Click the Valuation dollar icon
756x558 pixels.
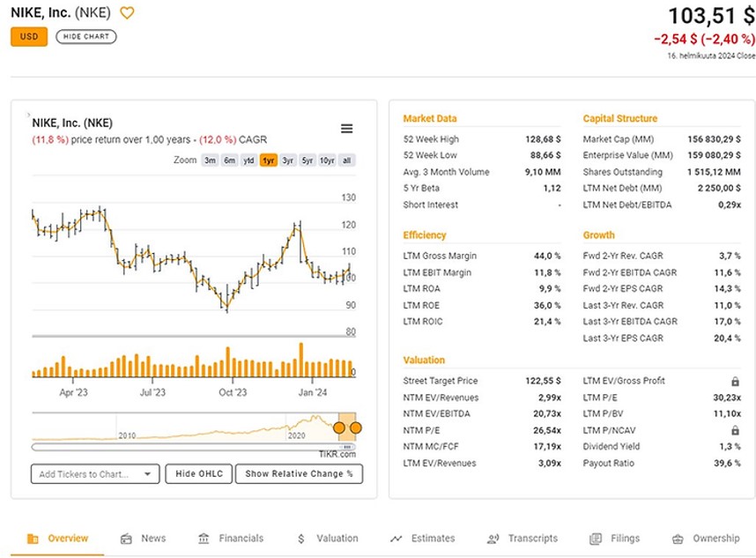(301, 539)
